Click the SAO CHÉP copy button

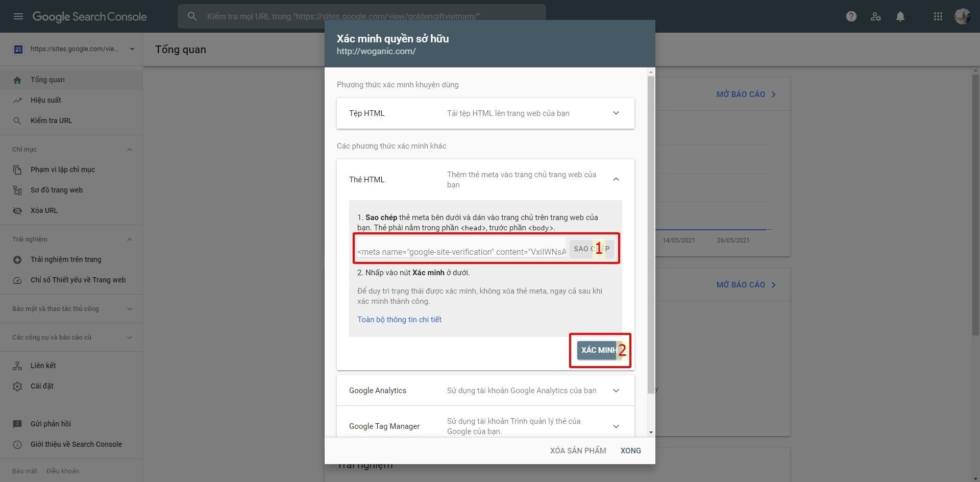click(x=591, y=249)
